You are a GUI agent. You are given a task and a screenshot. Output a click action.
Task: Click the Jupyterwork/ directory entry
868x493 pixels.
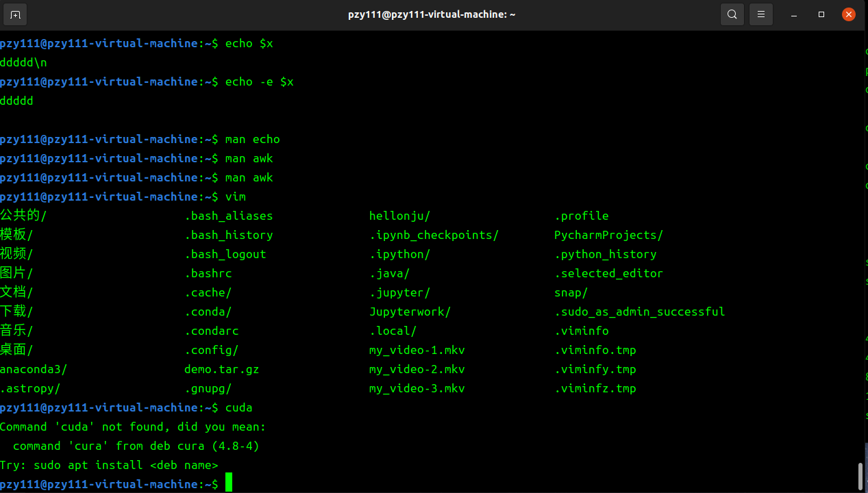(410, 312)
